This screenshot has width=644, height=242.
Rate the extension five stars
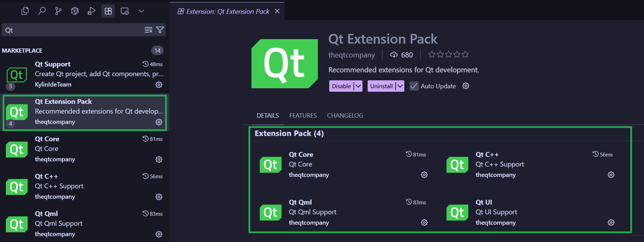(x=465, y=54)
